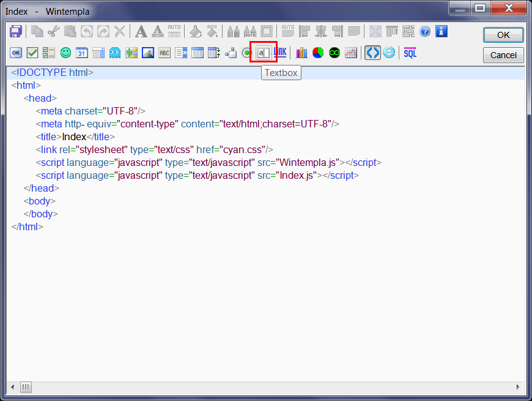The width and height of the screenshot is (532, 401).
Task: Click the dashed square border icon
Action: point(267,32)
